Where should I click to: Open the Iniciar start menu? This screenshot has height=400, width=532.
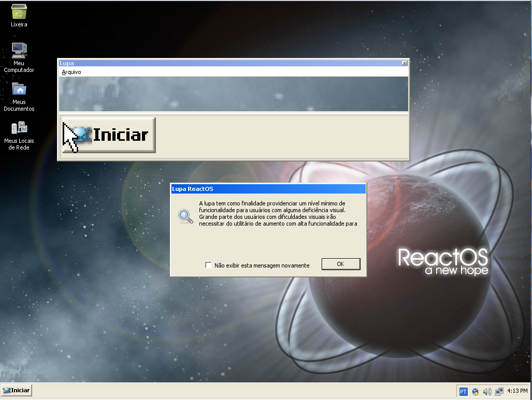(x=16, y=390)
